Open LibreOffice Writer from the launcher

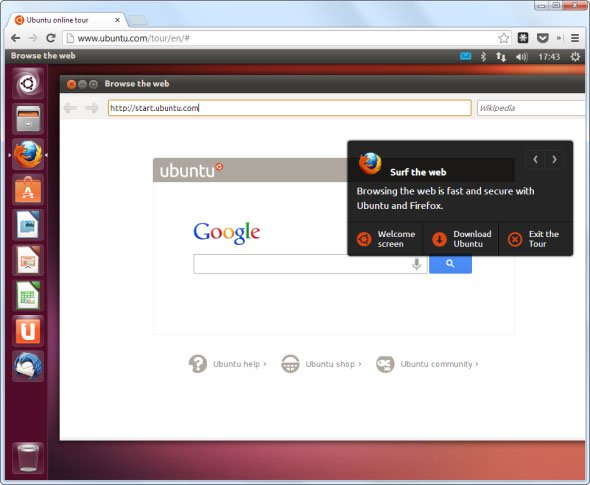click(x=28, y=225)
